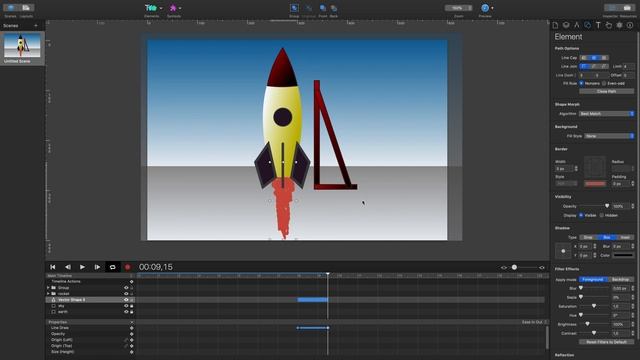Select the Vector Shape layer row
Screen dimensions: 640x360
click(91, 300)
